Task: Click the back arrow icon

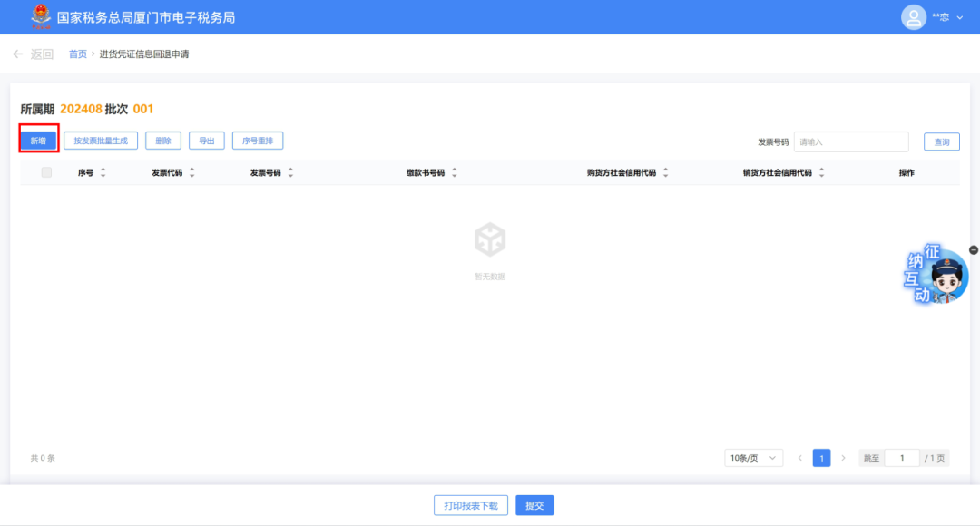Action: [17, 54]
